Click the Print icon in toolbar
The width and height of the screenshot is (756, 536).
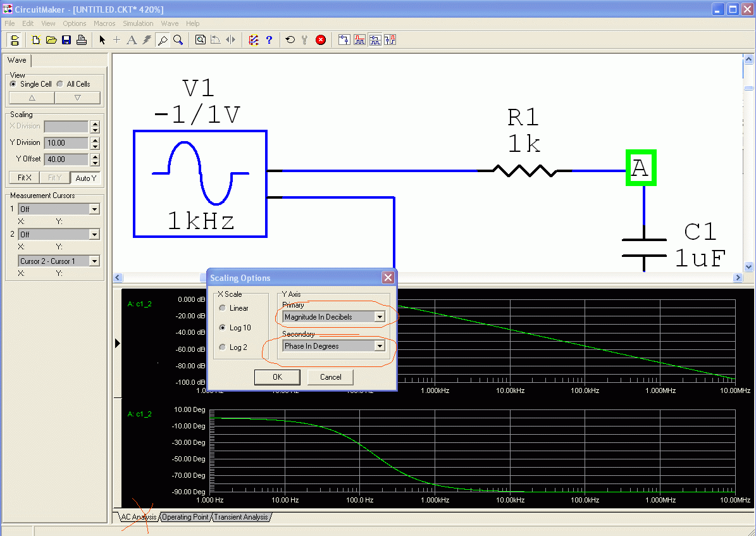click(x=82, y=40)
